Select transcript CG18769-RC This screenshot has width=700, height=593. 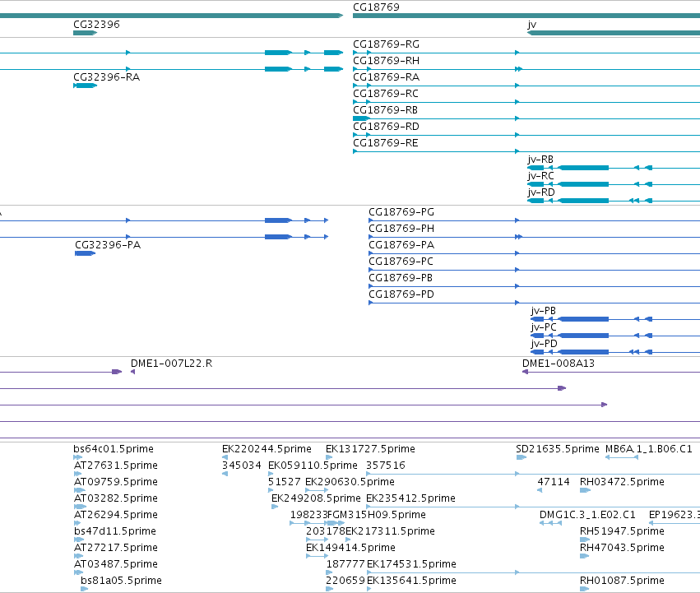386,94
